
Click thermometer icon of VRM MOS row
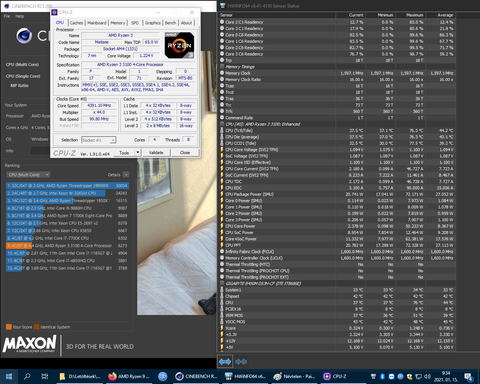tap(222, 315)
